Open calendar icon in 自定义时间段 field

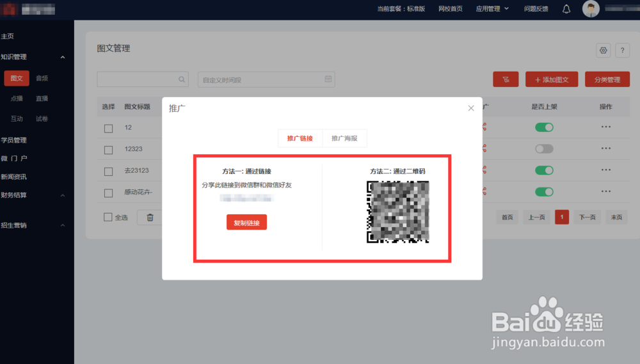328,79
